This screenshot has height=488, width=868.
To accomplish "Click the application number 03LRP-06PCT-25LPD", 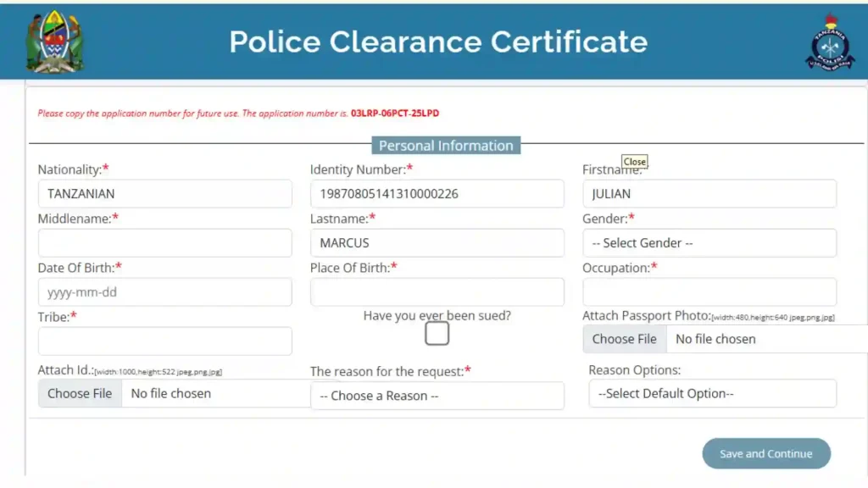I will (x=395, y=113).
